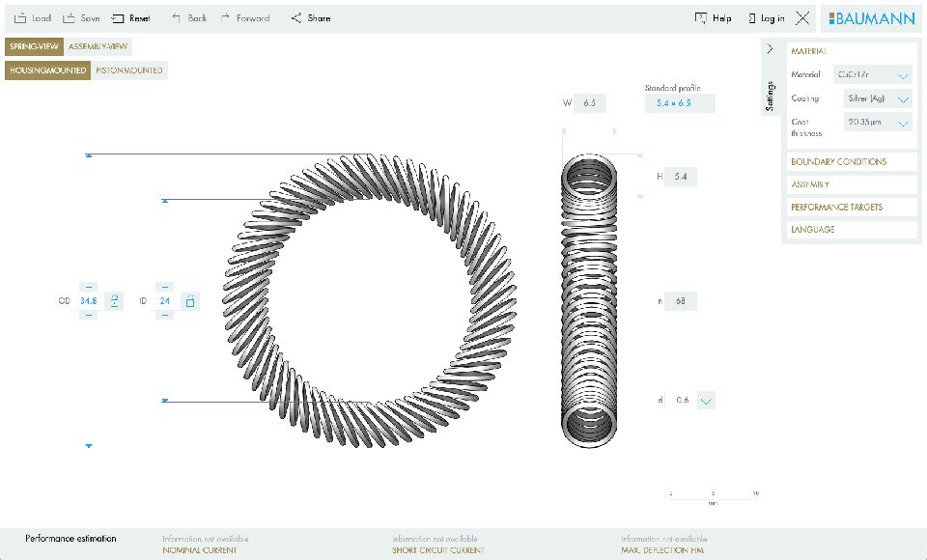The width and height of the screenshot is (927, 560).
Task: Switch to Spring-View tab
Action: pos(35,46)
